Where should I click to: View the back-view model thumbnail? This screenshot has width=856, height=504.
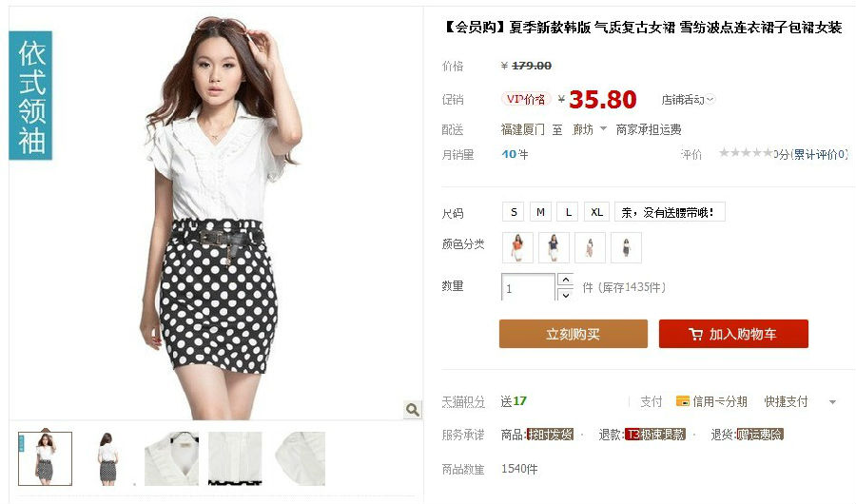click(107, 458)
